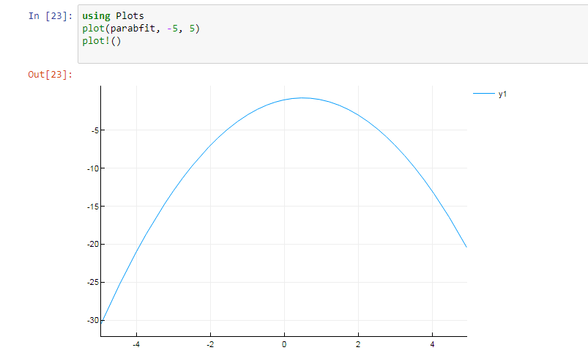Click the blue y1 legend line sample

coord(484,94)
